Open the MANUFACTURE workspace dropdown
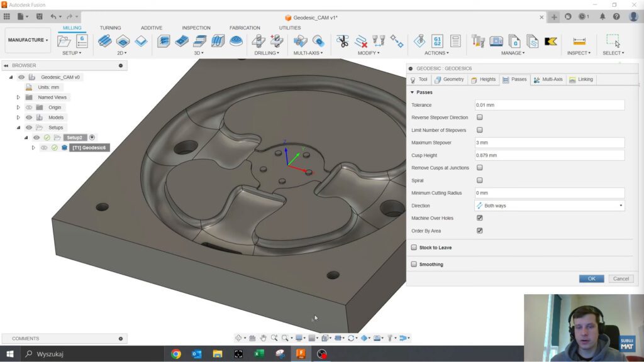The image size is (644, 362). coord(28,40)
